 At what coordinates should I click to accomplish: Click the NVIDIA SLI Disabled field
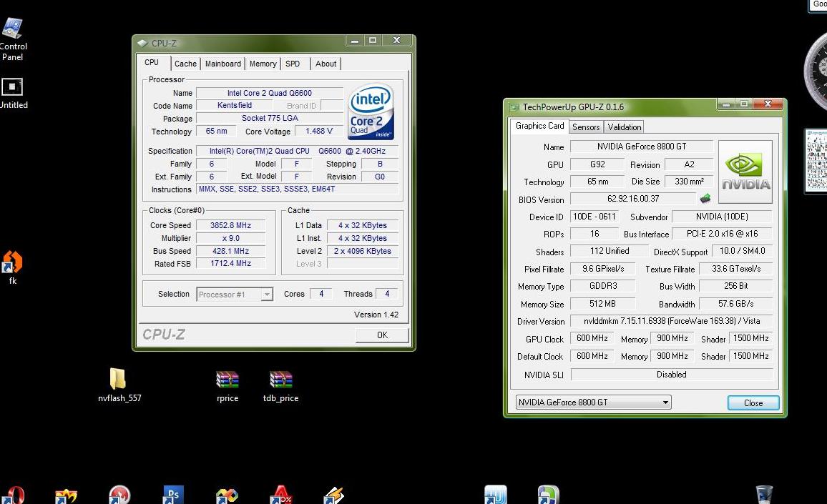(x=672, y=375)
